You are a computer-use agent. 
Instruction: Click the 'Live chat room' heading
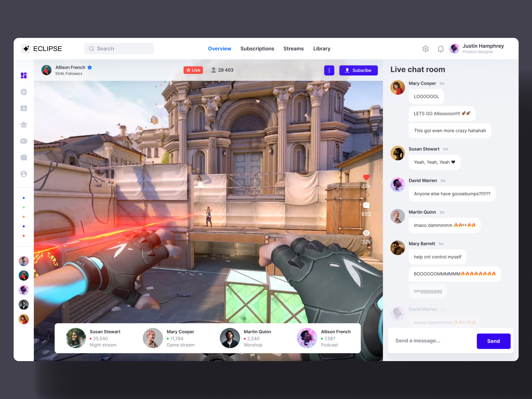(418, 69)
